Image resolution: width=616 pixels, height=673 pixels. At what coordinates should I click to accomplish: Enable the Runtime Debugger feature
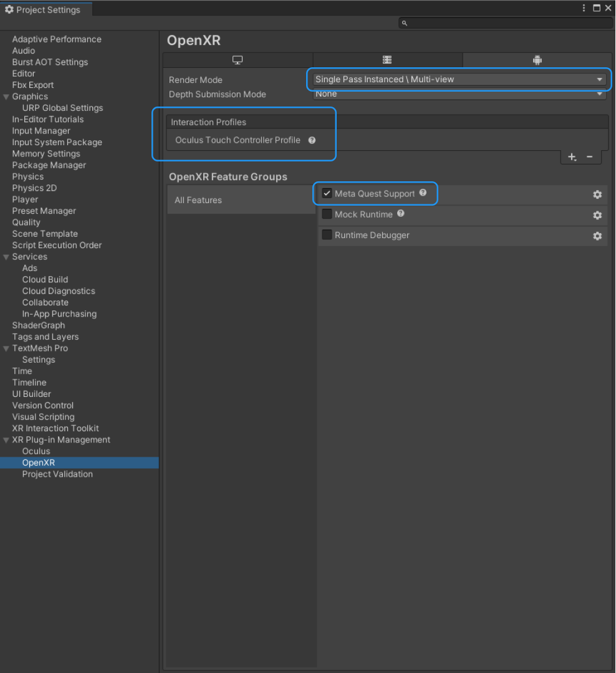[327, 235]
